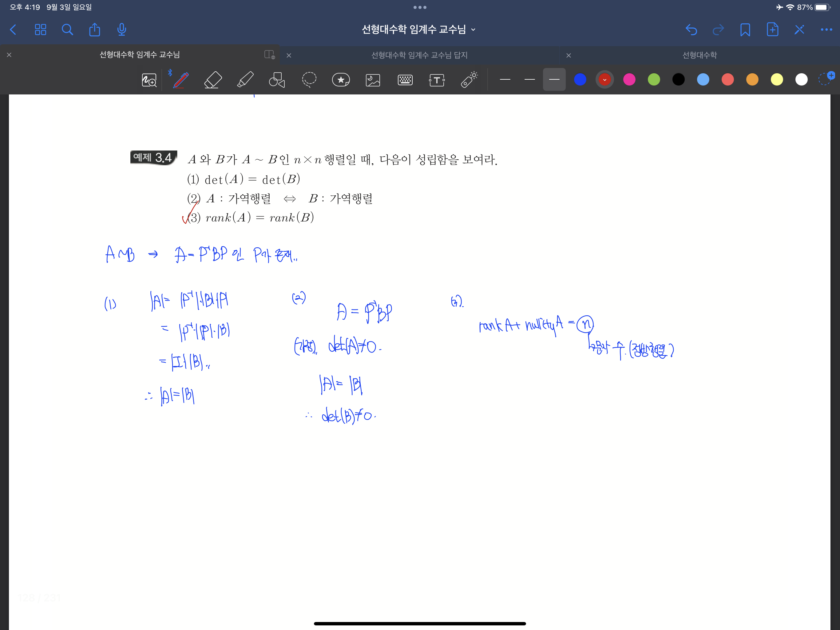Select the Eraser tool
This screenshot has height=630, width=840.
(213, 80)
